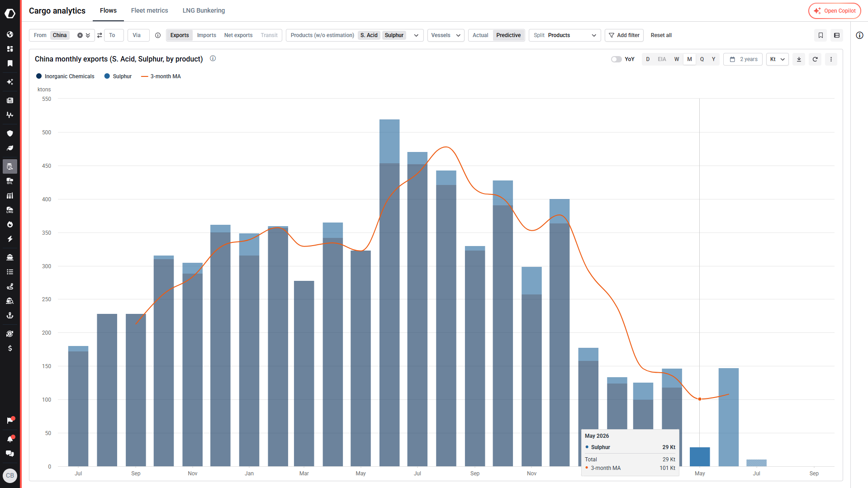Refresh the chart
The image size is (868, 488).
click(815, 59)
